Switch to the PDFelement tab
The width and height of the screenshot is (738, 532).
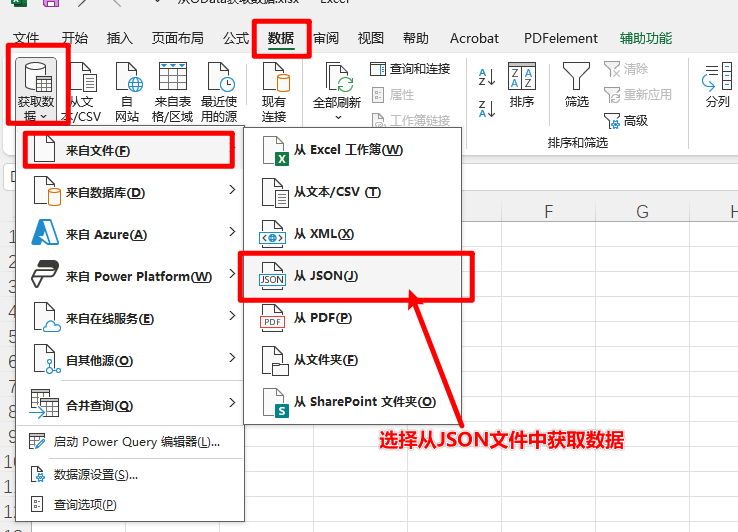tap(561, 38)
